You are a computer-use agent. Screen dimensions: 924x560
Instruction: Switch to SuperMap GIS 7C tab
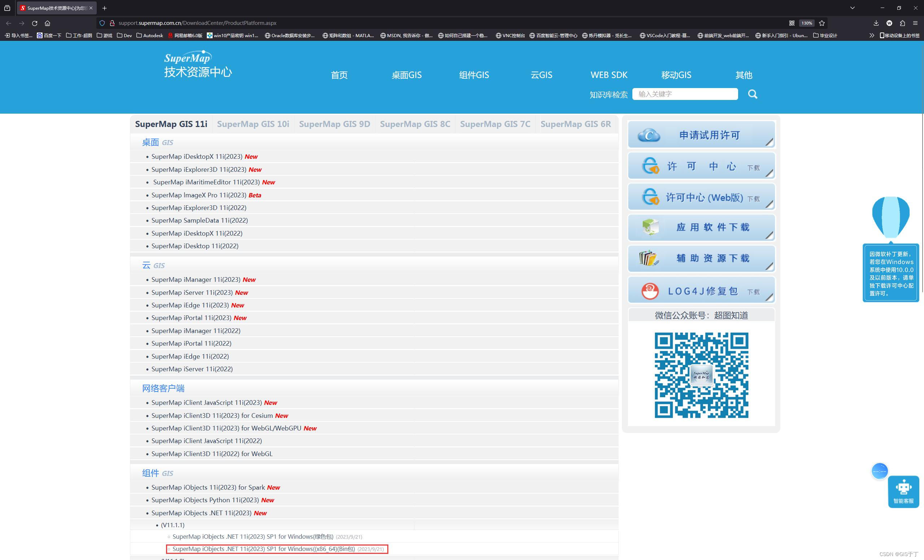pos(495,124)
